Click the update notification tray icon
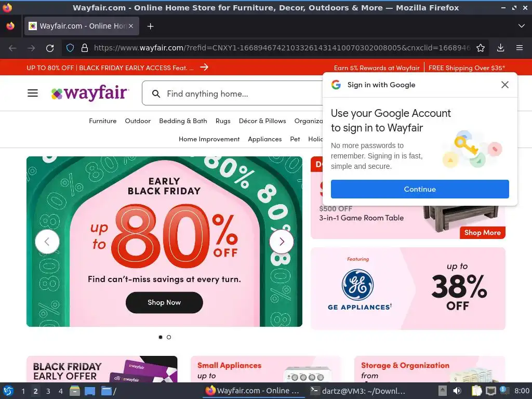This screenshot has width=532, height=399. click(x=504, y=390)
